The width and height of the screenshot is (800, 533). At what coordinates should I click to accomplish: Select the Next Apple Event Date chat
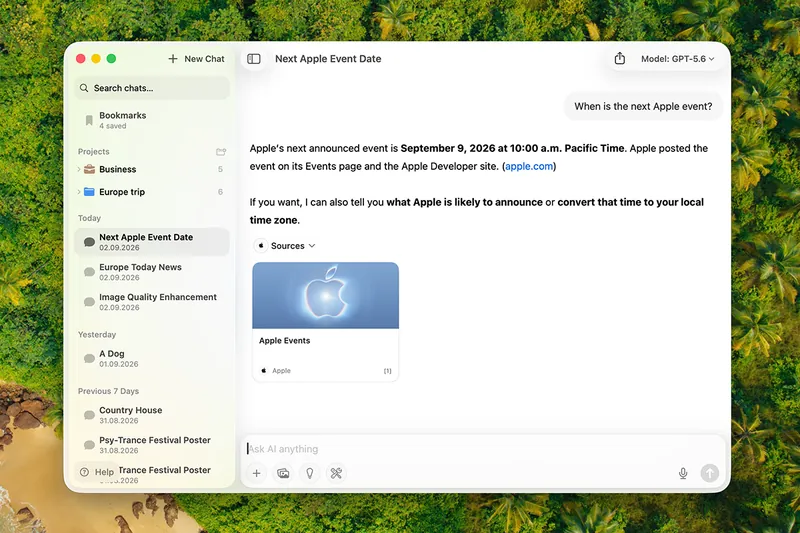(x=152, y=242)
